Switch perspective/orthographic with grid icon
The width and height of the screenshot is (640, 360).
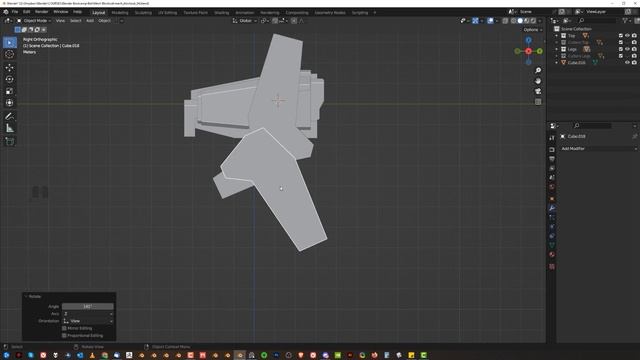[538, 102]
